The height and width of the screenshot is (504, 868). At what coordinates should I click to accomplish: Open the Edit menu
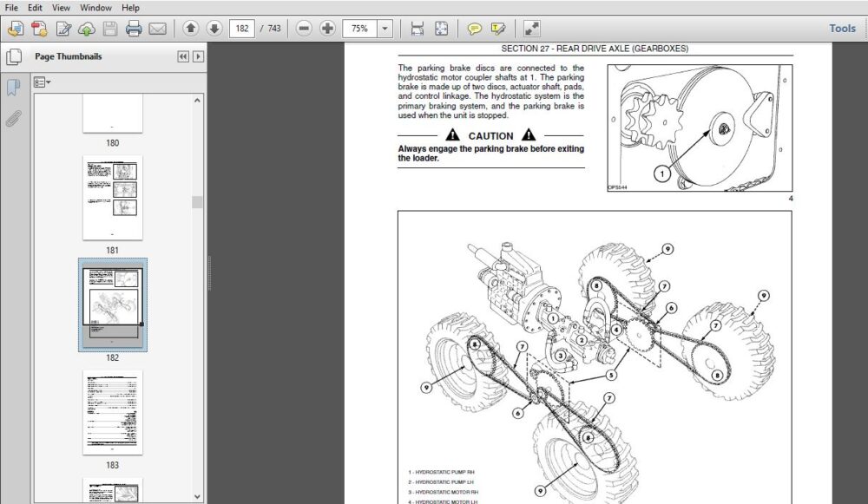tap(35, 8)
